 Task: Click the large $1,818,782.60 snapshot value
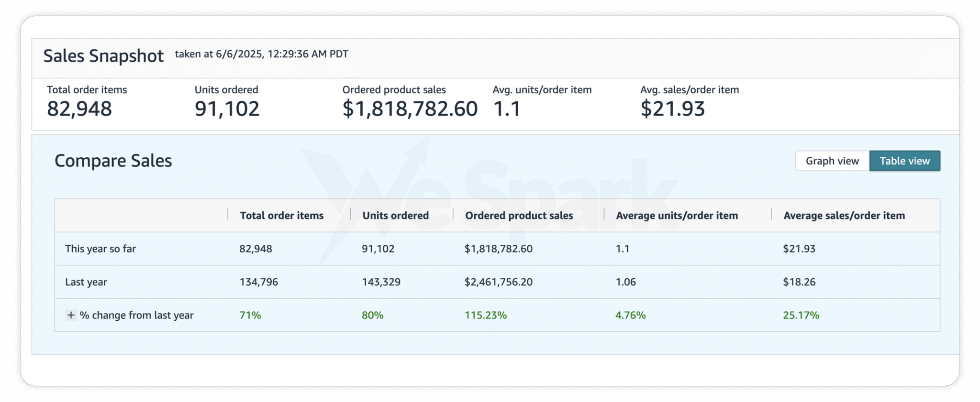point(410,109)
